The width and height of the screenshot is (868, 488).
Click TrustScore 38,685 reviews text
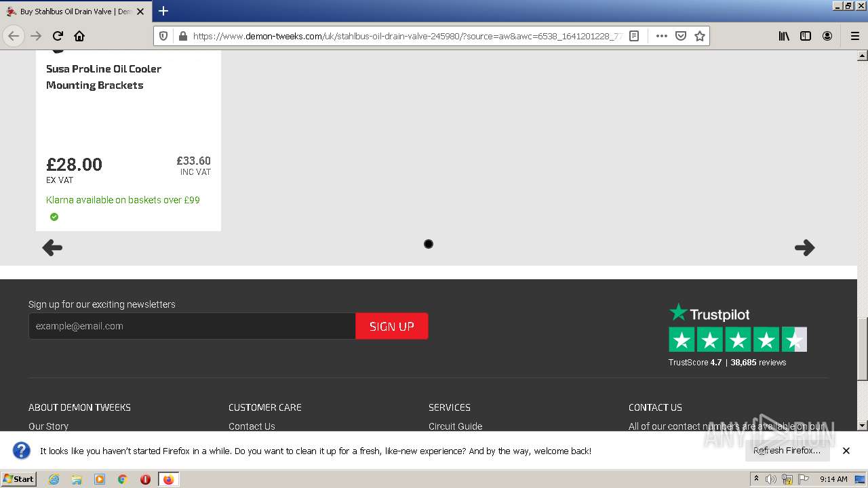(x=727, y=363)
